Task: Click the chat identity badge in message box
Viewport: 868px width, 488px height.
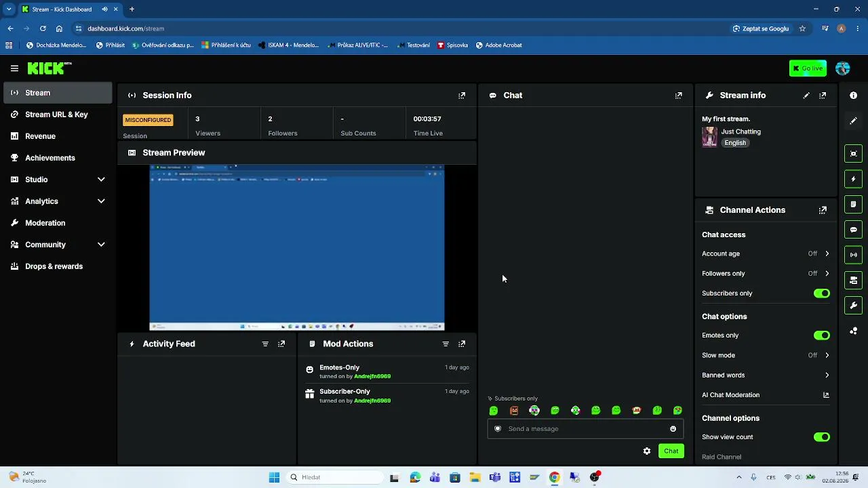Action: pyautogui.click(x=498, y=429)
